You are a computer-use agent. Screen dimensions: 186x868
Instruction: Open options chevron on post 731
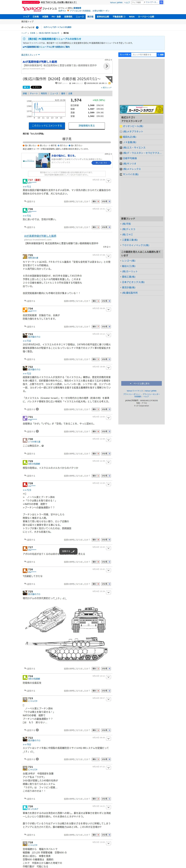[108, 418]
